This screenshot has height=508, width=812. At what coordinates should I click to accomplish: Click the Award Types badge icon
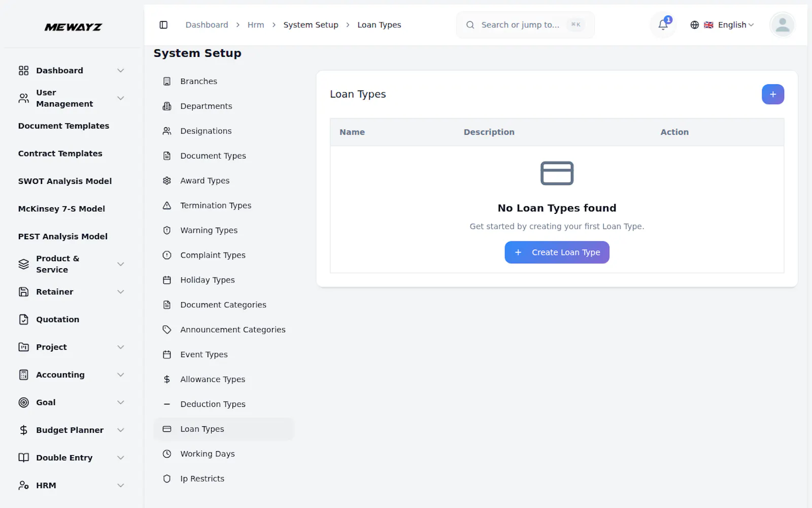point(167,181)
